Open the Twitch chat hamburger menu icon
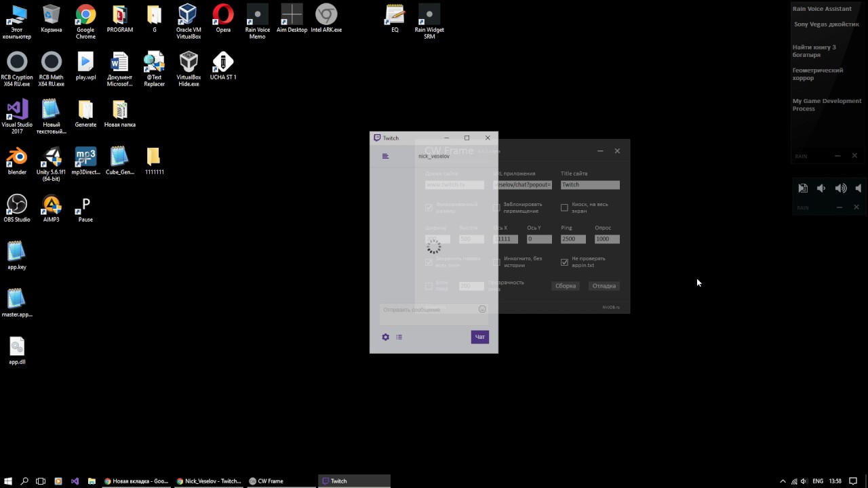Image resolution: width=868 pixels, height=488 pixels. tap(385, 156)
